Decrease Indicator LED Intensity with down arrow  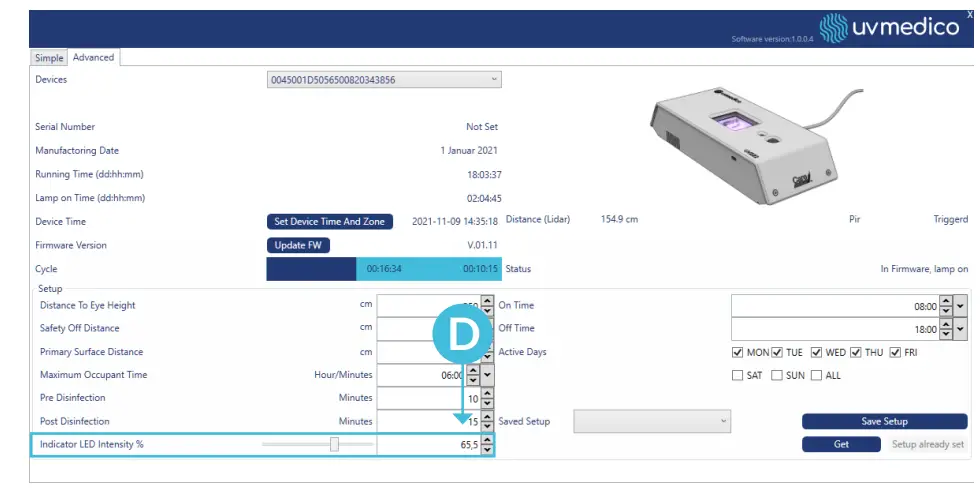[488, 449]
